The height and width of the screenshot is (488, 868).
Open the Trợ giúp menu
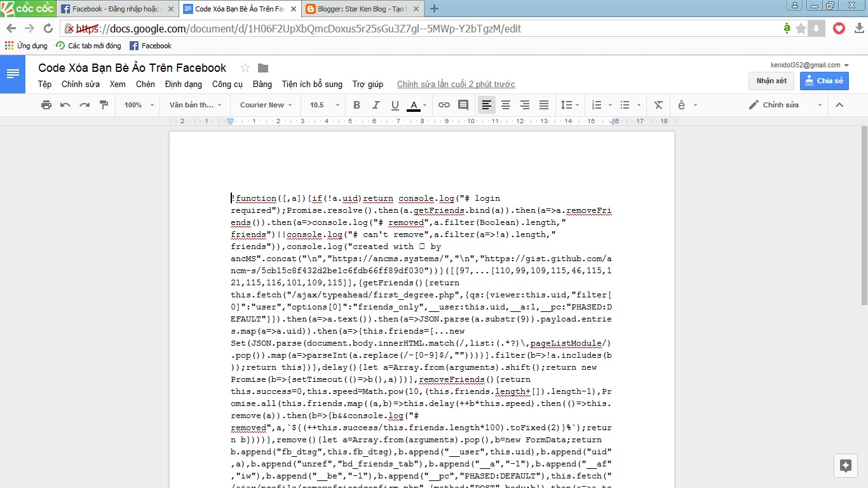[368, 84]
